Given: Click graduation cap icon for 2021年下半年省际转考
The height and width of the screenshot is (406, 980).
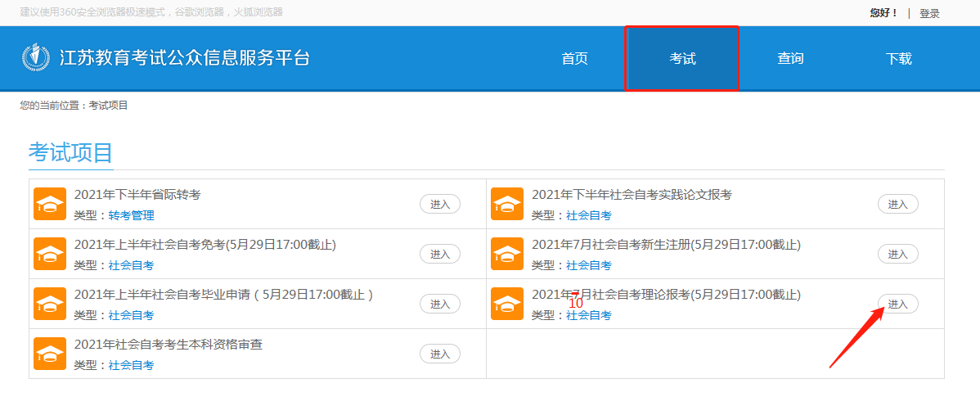Looking at the screenshot, I should [x=49, y=204].
